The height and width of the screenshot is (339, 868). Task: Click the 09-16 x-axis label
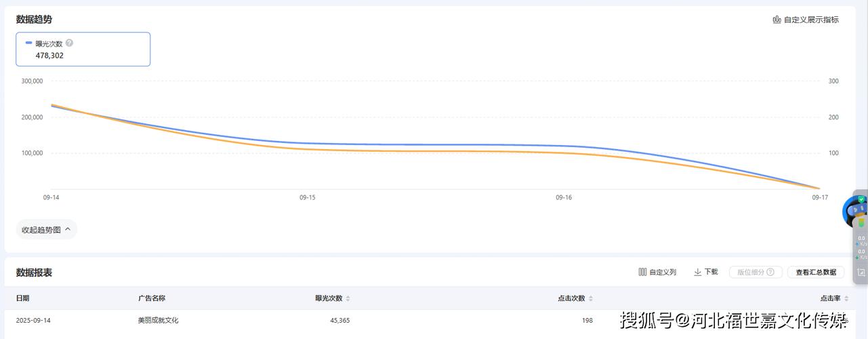point(564,197)
